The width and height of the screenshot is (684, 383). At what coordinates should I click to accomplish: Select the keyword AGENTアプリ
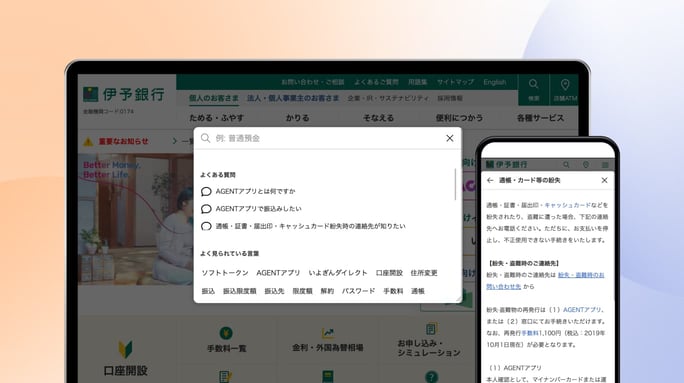[278, 273]
